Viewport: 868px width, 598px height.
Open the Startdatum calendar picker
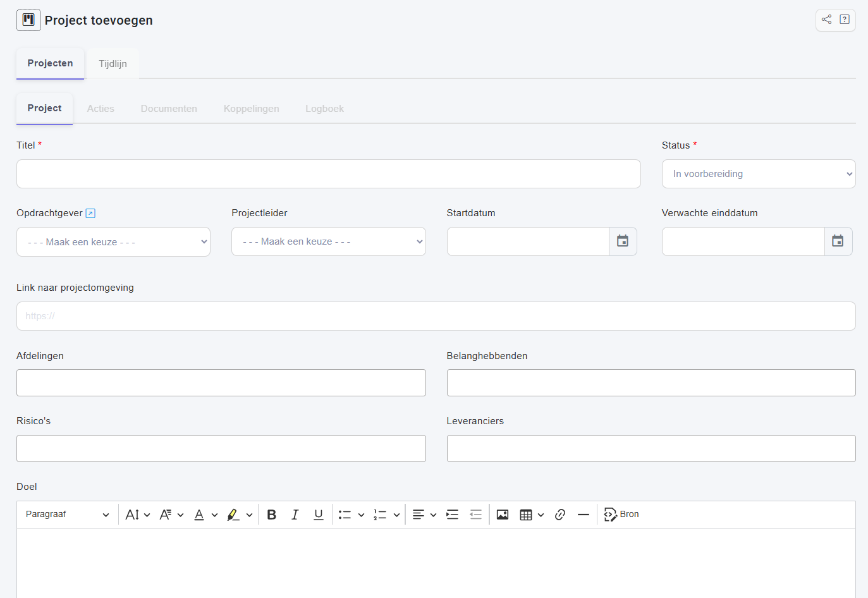623,241
